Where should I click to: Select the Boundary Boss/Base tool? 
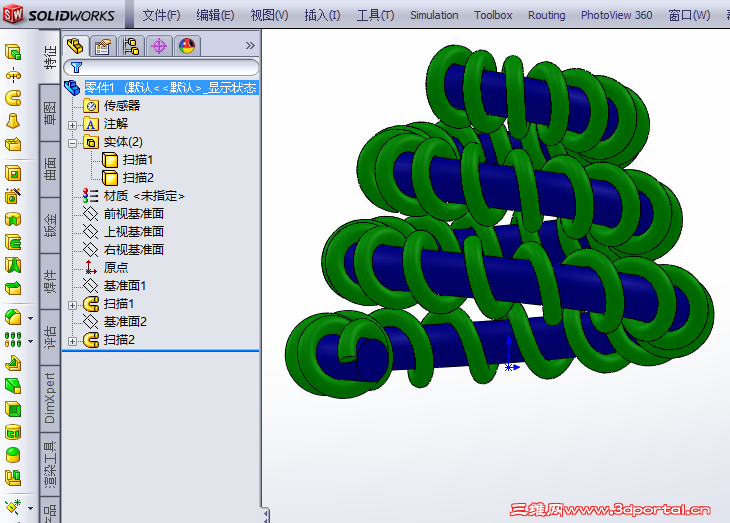tap(13, 144)
